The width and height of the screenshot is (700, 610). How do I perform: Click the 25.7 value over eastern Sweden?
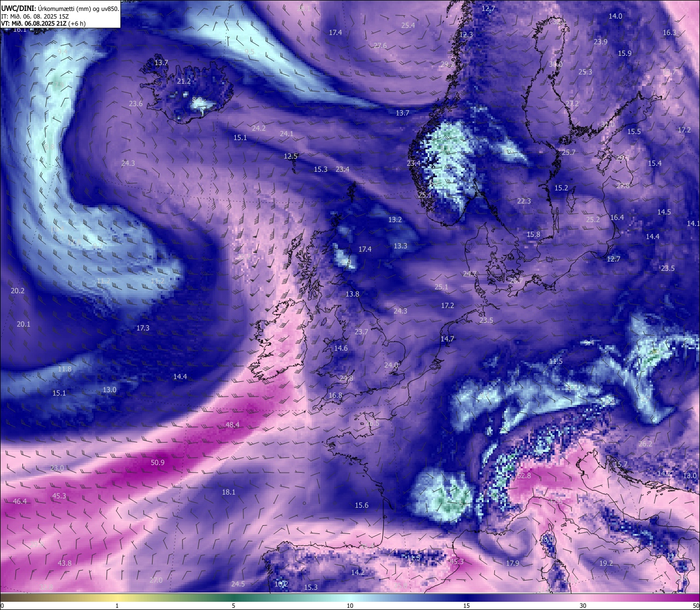(569, 152)
